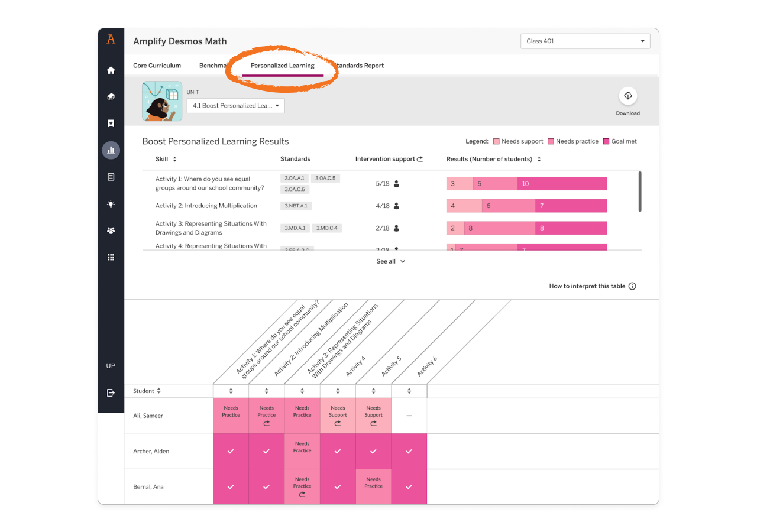Screen dimensions: 757x532
Task: Open the Unit 4.1 Boost Personalized Learning dropdown
Action: pyautogui.click(x=235, y=106)
